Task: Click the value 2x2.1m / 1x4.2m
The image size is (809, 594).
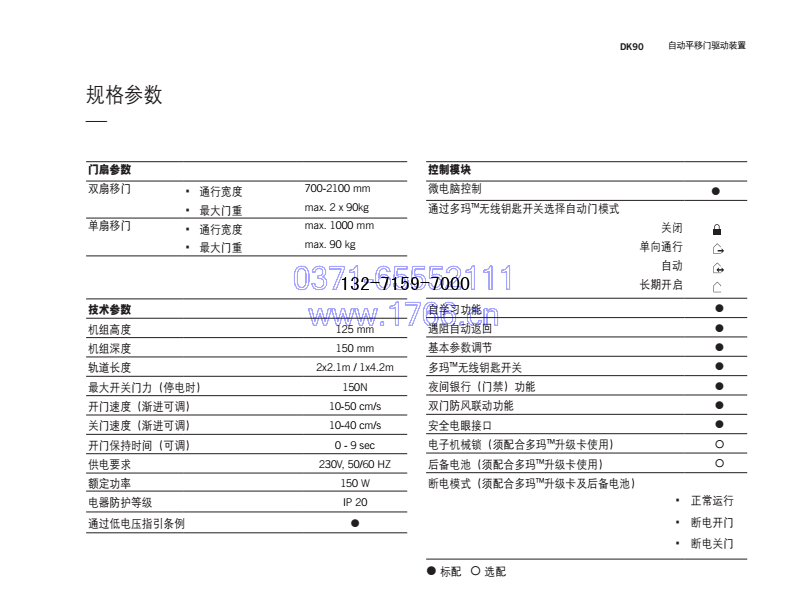Action: click(355, 367)
